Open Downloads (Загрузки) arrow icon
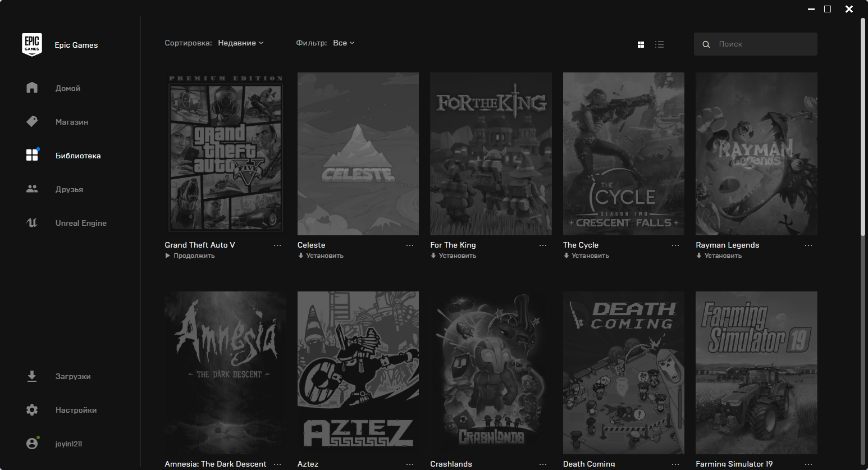Screen dimensions: 868x470 coord(32,376)
